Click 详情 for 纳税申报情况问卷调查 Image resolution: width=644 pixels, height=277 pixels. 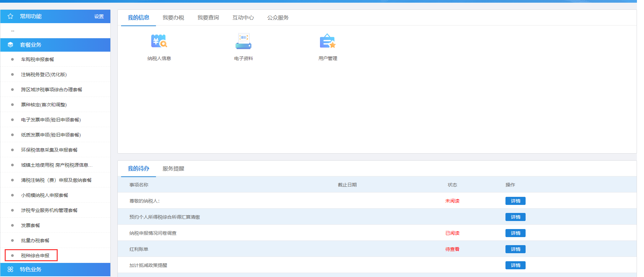tap(516, 233)
